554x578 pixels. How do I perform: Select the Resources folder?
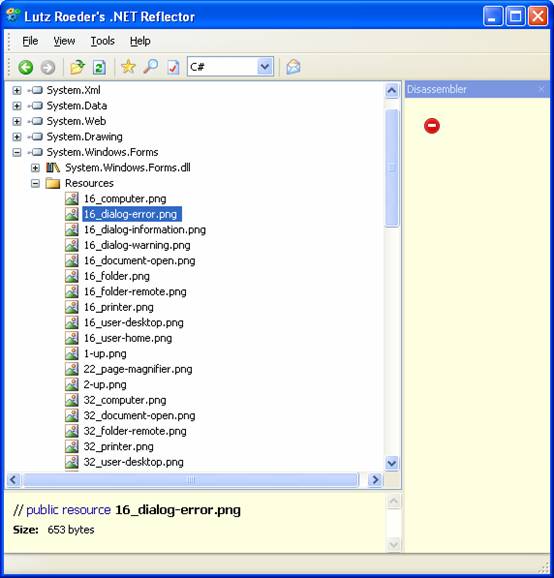tap(89, 183)
